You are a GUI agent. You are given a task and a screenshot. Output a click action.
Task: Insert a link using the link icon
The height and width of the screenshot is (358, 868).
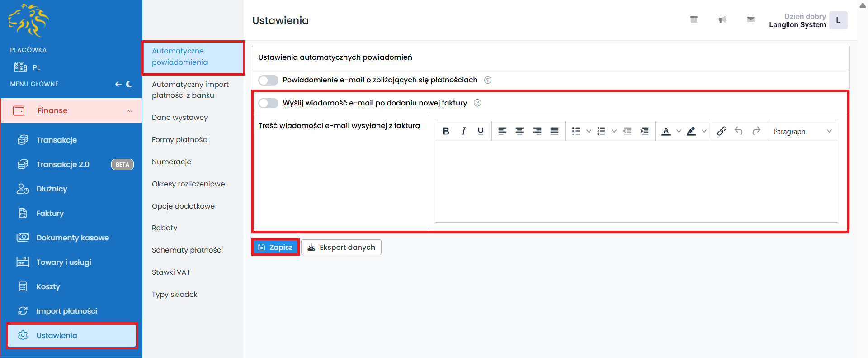click(x=722, y=131)
